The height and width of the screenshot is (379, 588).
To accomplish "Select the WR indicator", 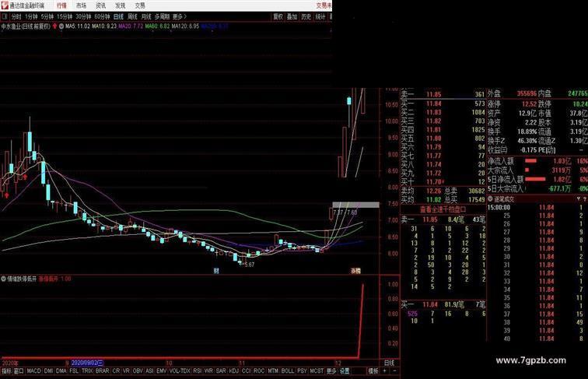I will click(x=209, y=371).
